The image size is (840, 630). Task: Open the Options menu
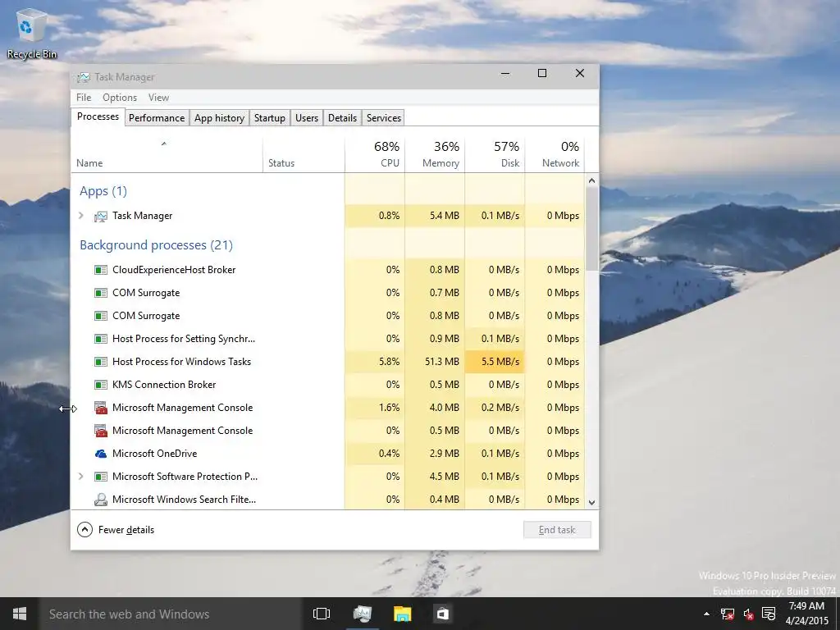(120, 98)
